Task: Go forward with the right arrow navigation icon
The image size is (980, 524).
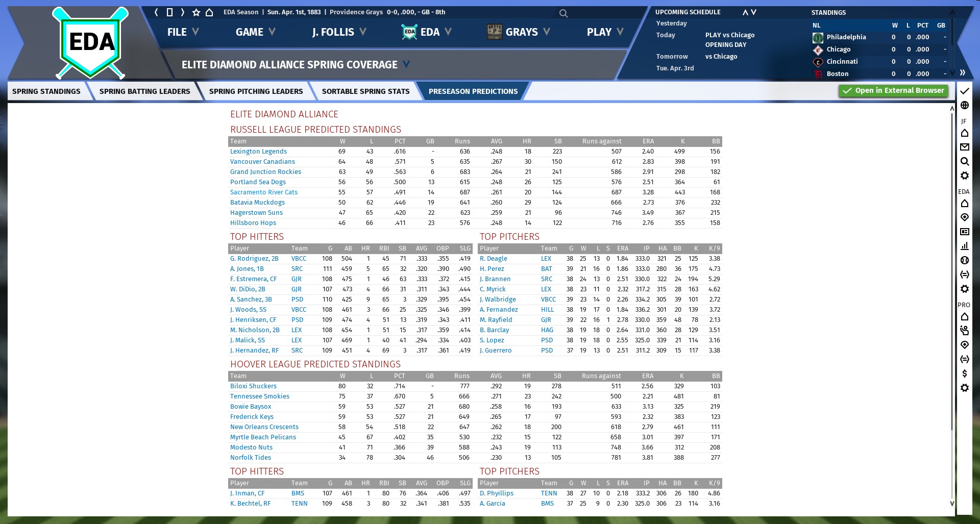Action: tap(182, 12)
